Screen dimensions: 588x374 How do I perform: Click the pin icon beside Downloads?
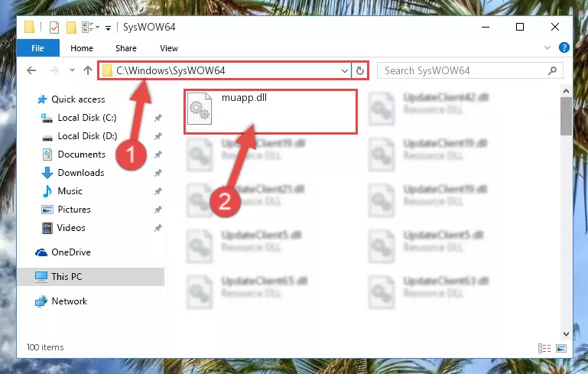point(158,173)
